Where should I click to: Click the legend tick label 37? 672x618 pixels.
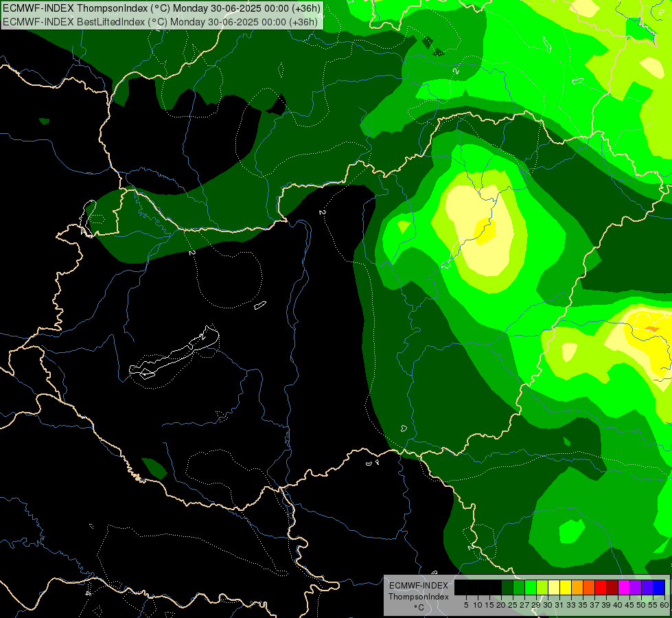click(x=595, y=605)
